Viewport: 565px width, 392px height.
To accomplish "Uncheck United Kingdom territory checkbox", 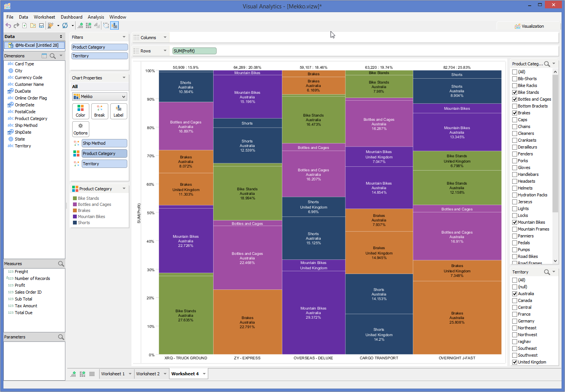I will (x=514, y=362).
